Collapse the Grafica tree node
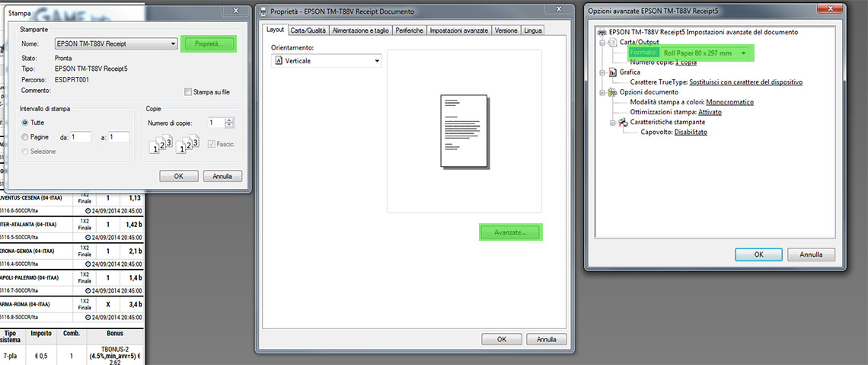Image resolution: width=868 pixels, height=365 pixels. tap(602, 72)
